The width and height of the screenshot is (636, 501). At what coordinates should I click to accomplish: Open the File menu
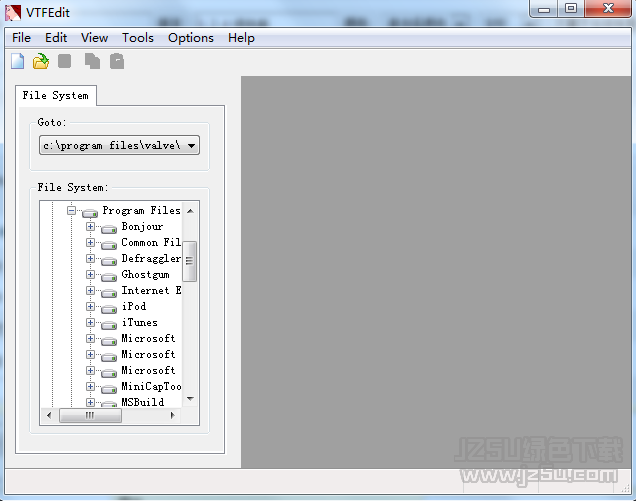click(21, 38)
